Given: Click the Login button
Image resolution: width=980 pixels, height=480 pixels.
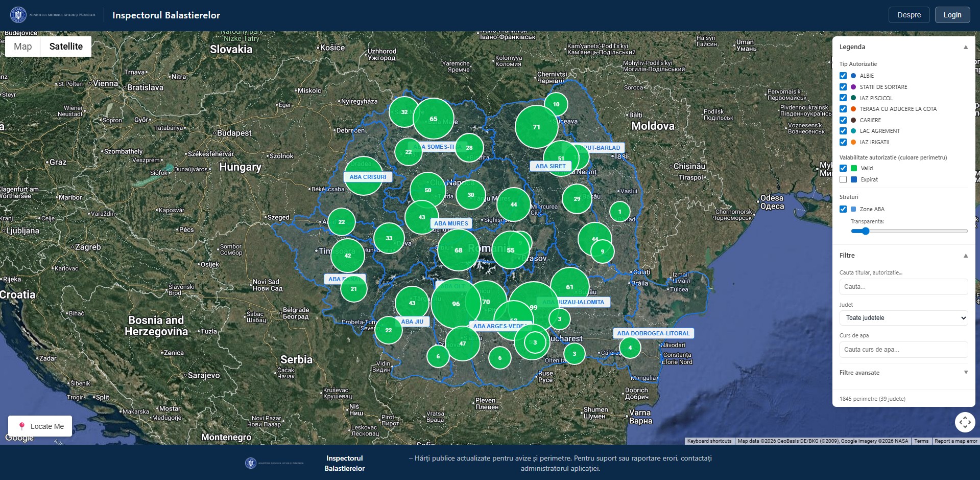Looking at the screenshot, I should 952,15.
